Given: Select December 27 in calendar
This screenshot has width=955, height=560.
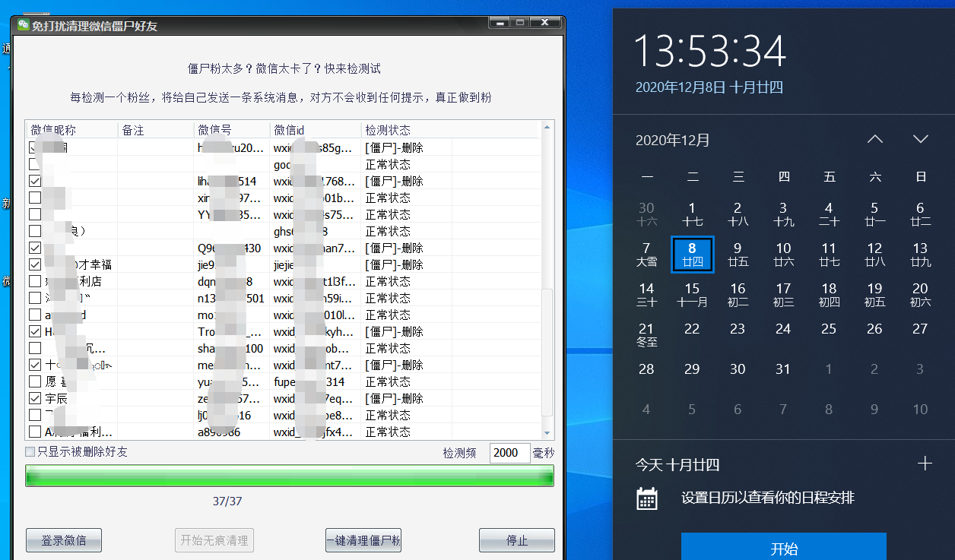Looking at the screenshot, I should tap(921, 330).
